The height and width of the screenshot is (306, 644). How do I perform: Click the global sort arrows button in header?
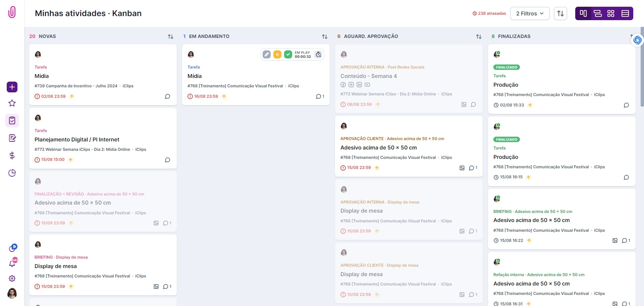(560, 13)
